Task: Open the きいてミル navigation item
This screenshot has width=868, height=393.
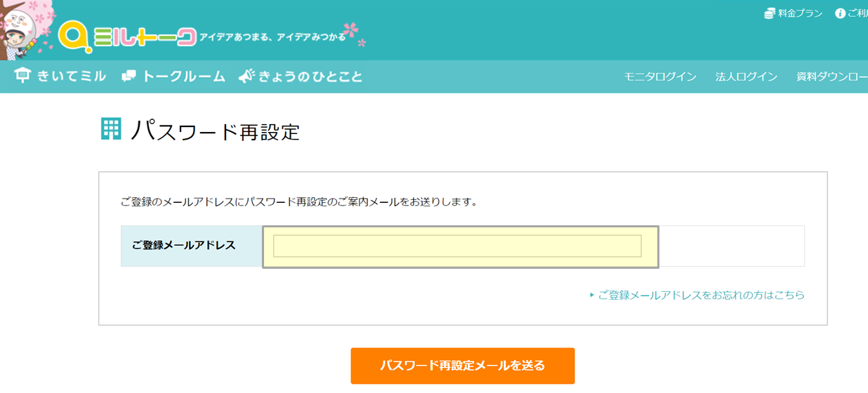Action: [71, 76]
